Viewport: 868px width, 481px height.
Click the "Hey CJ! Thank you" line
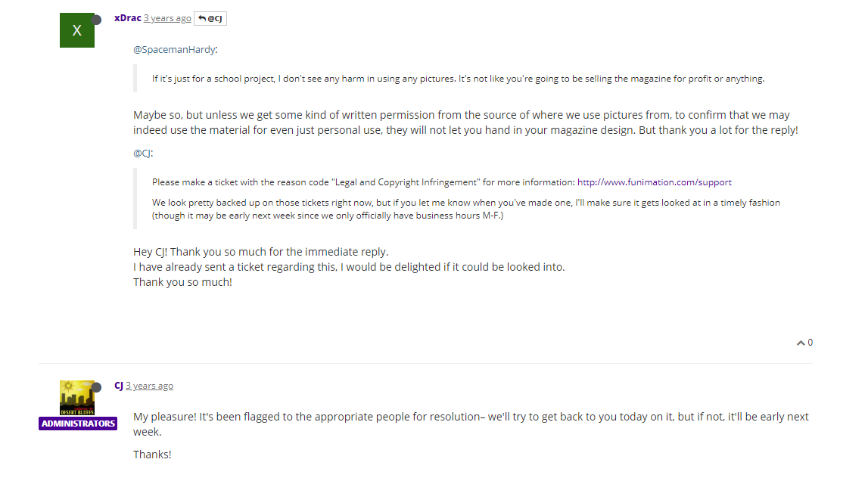pos(260,252)
